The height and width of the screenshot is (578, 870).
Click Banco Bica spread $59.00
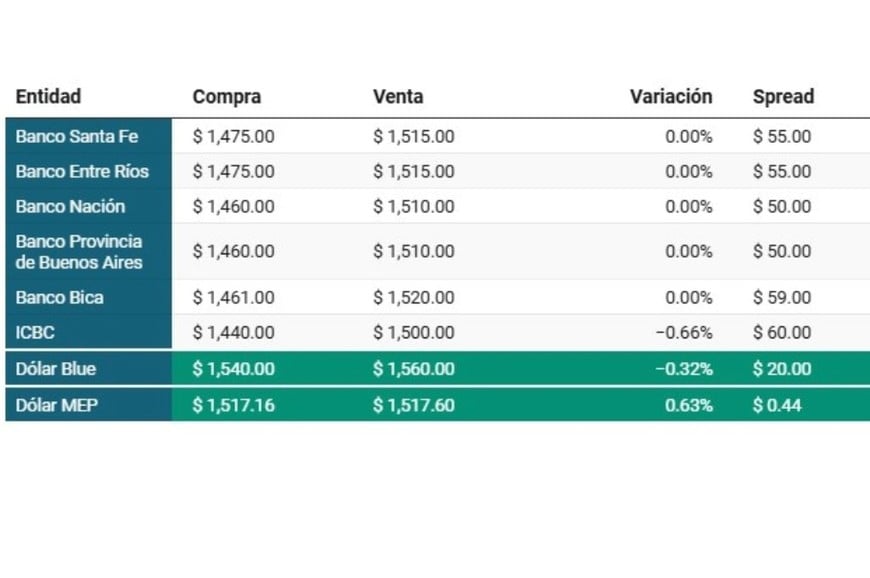coord(782,297)
